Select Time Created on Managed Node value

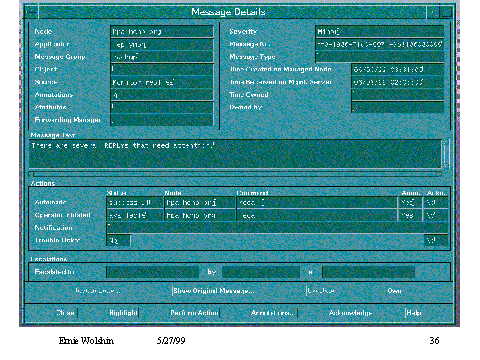tap(398, 70)
